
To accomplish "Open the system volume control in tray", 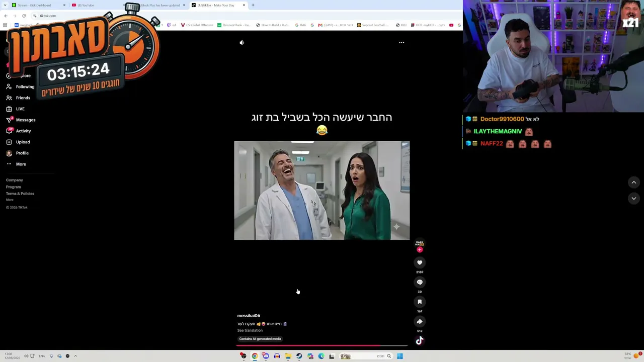I will pyautogui.click(x=26, y=356).
